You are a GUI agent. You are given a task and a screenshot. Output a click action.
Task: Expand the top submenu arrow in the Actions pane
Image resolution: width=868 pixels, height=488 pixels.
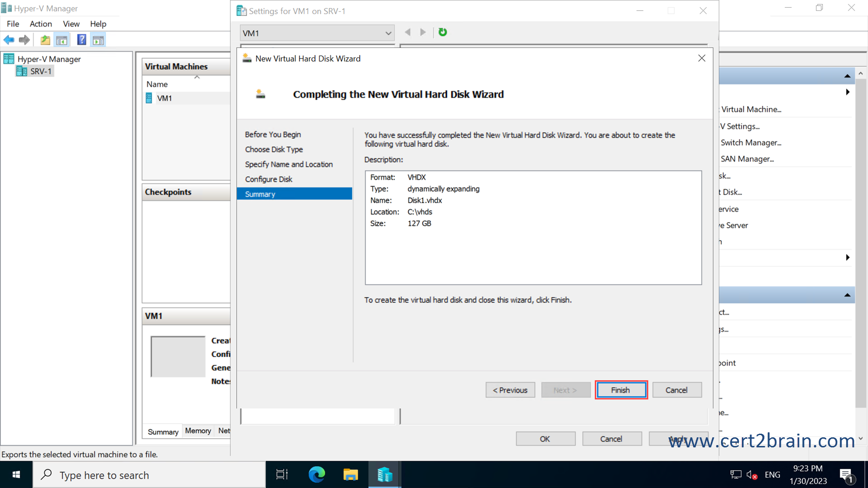pyautogui.click(x=847, y=92)
